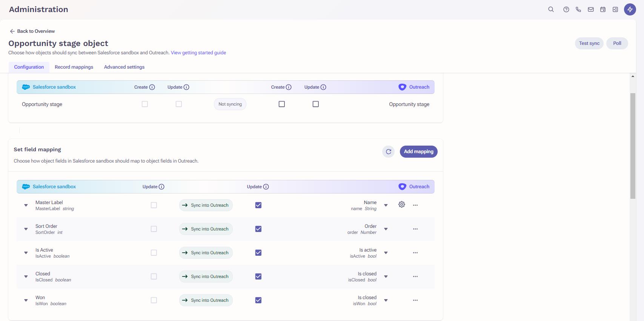
Task: Open the mail envelope icon
Action: tap(590, 9)
